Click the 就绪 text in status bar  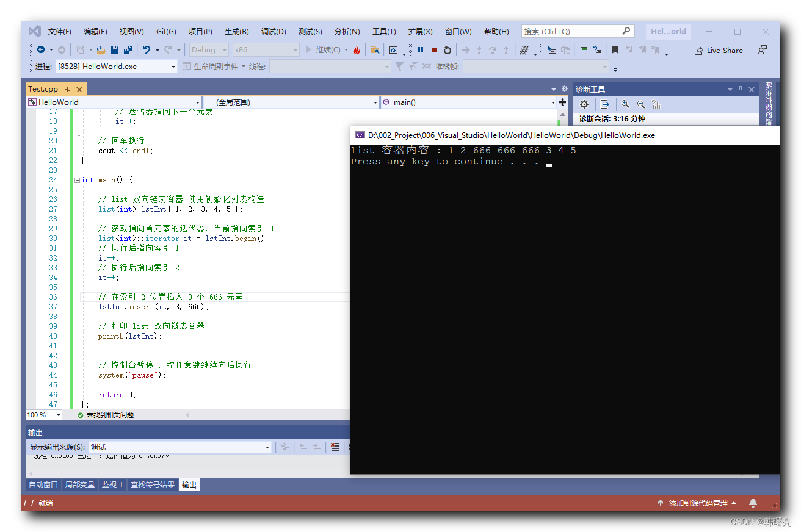(46, 503)
